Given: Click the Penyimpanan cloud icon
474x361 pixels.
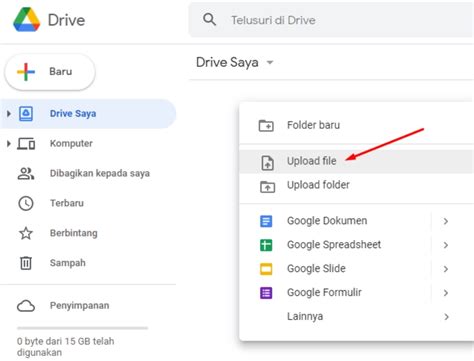Looking at the screenshot, I should click(26, 306).
